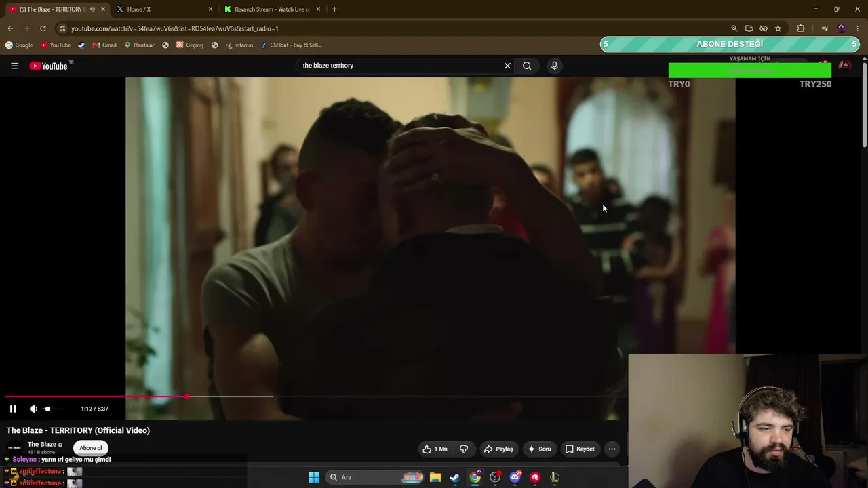
Task: Open the YouTube account avatar menu
Action: 844,66
